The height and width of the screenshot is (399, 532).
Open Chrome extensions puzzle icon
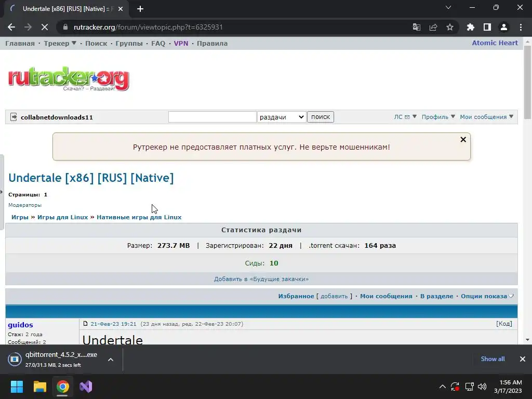point(471,27)
